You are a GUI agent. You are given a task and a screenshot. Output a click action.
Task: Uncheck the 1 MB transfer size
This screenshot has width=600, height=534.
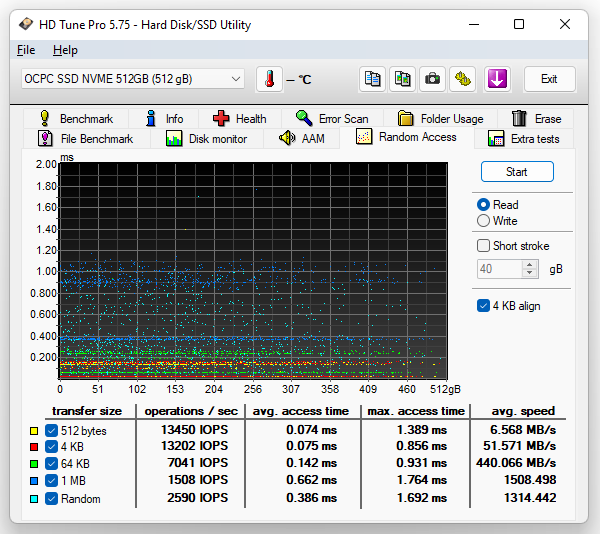tap(51, 480)
